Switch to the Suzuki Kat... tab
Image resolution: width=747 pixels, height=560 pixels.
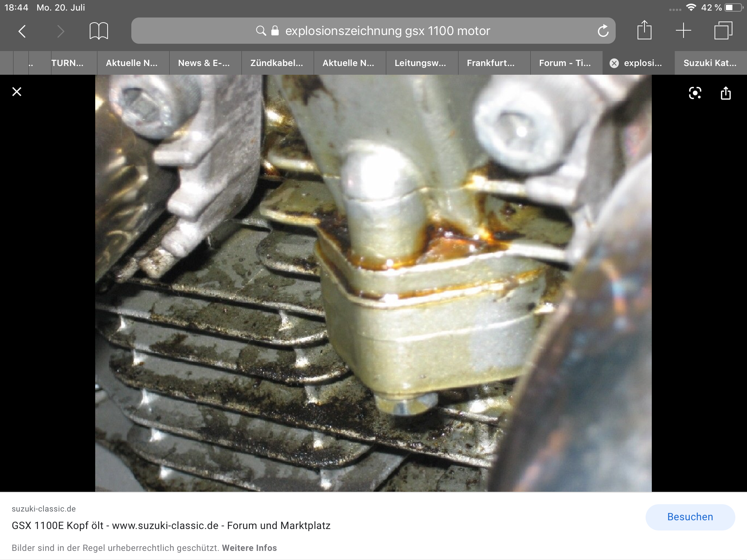click(x=709, y=63)
